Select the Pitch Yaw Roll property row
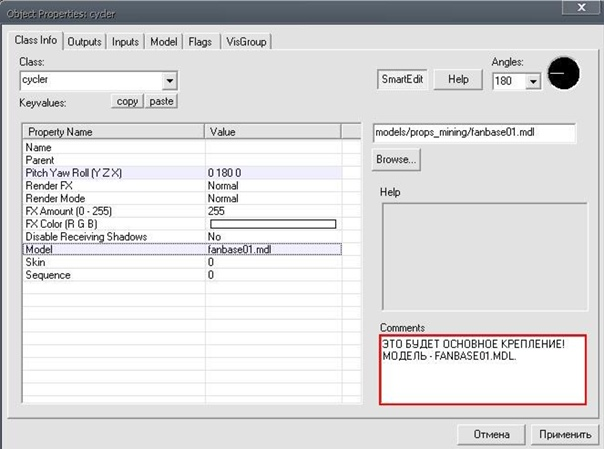Viewport: 604px width, 449px height. [x=183, y=173]
